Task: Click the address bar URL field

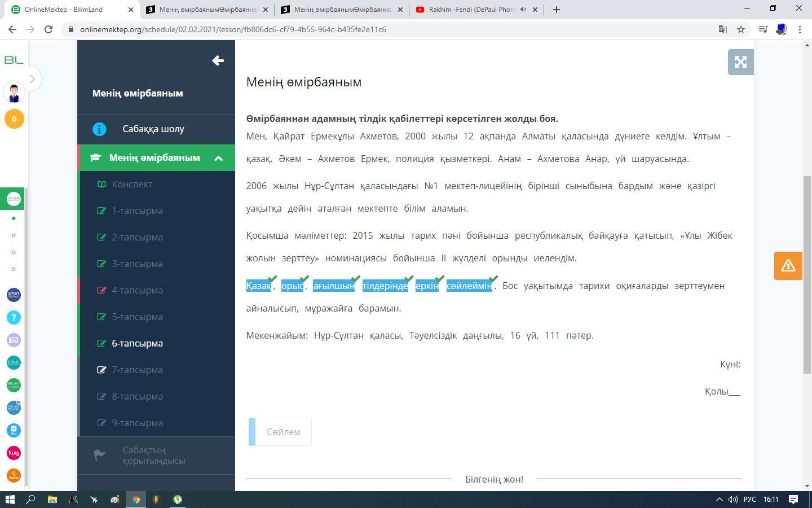Action: 395,29
